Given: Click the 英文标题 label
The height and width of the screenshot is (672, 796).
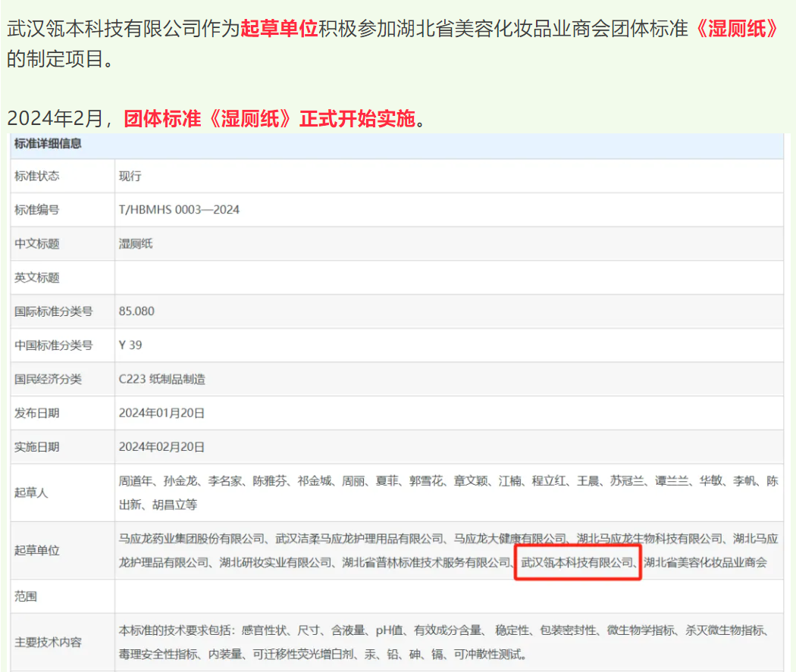Looking at the screenshot, I should click(x=37, y=277).
